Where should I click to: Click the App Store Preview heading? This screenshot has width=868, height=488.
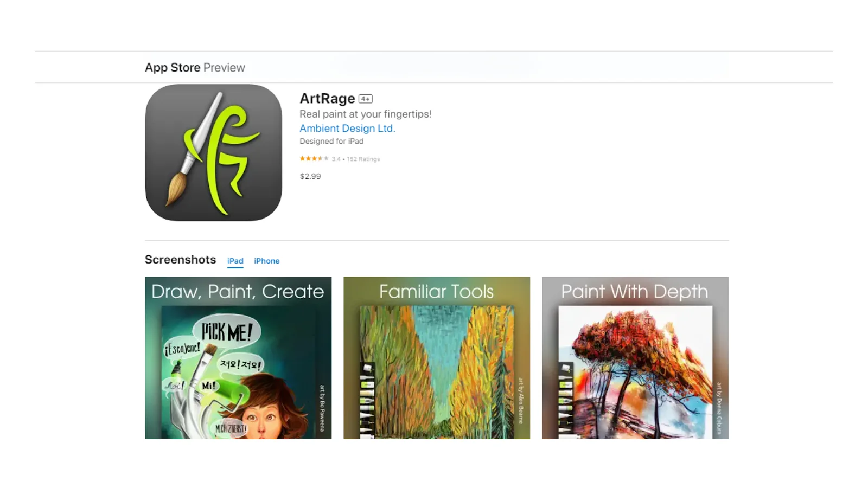coord(195,68)
